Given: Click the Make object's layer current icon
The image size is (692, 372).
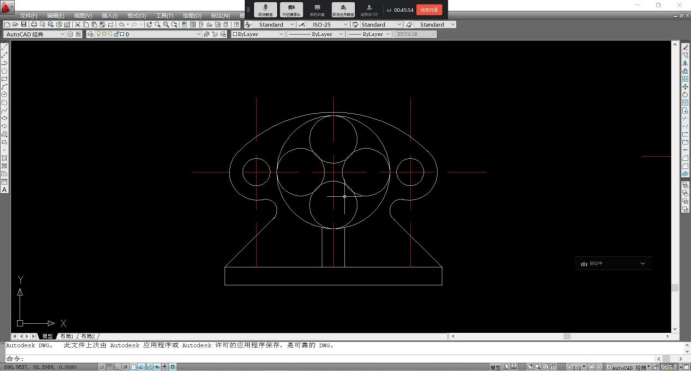Looking at the screenshot, I should pos(207,34).
